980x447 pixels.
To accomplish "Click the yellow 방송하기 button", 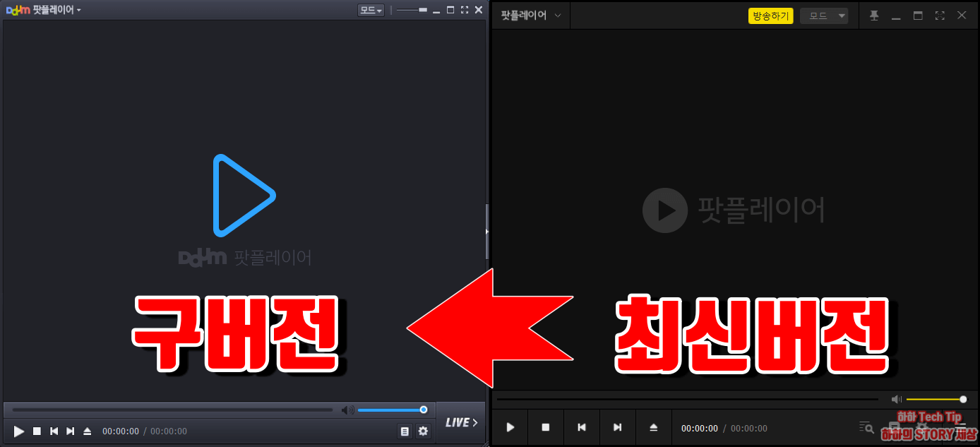I will 771,16.
